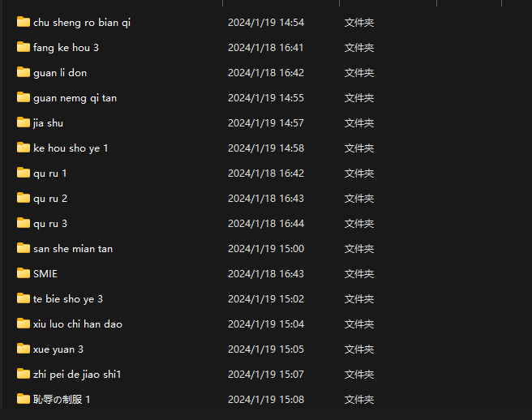Click the jia shu folder icon
This screenshot has height=420, width=532.
[23, 122]
